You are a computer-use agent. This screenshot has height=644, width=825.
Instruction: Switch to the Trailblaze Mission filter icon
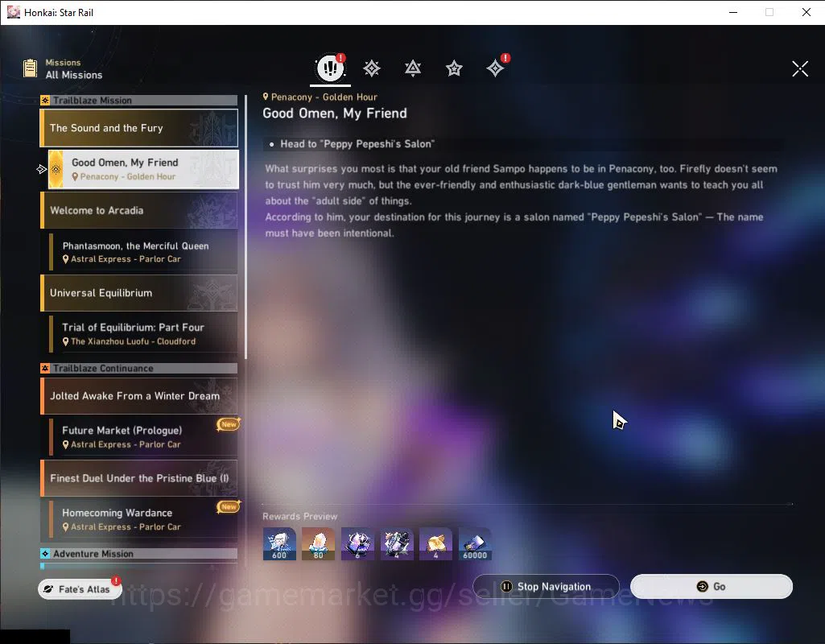372,68
